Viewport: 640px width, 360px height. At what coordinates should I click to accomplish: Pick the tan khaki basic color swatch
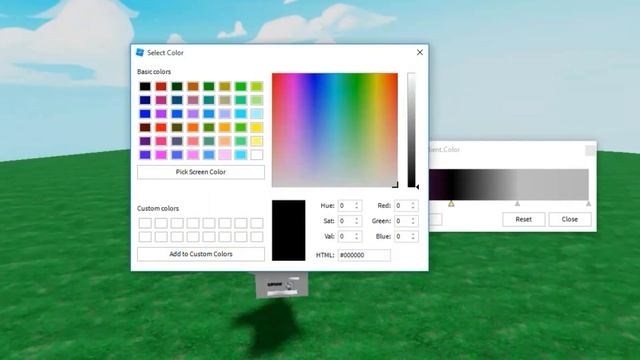(225, 100)
